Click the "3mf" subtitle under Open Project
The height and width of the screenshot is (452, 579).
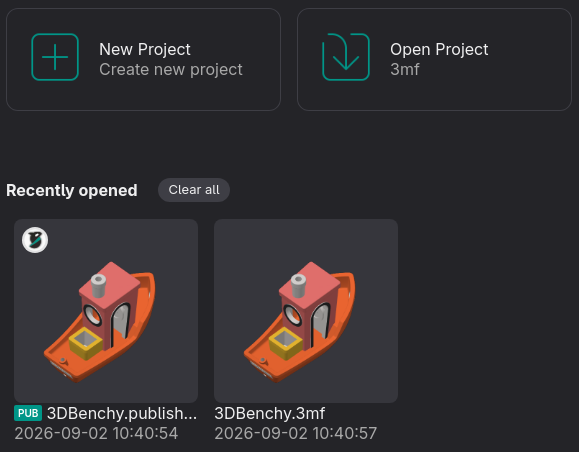[x=405, y=69]
